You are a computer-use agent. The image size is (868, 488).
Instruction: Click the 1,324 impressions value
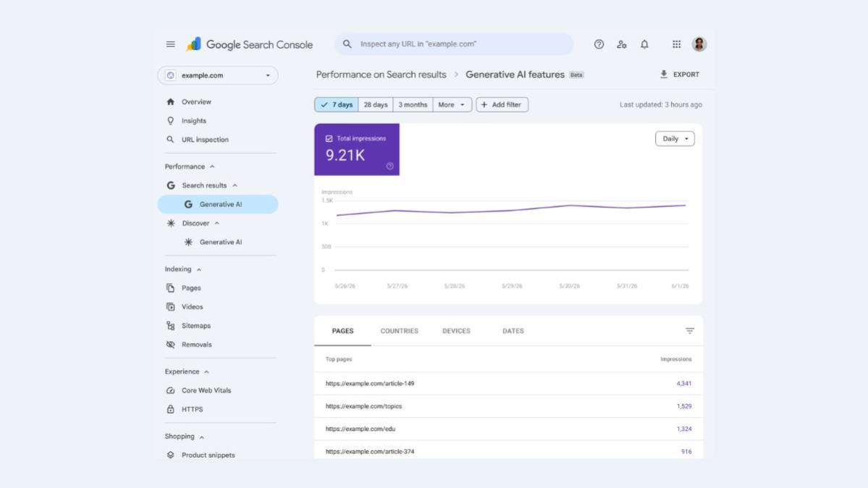pos(683,429)
